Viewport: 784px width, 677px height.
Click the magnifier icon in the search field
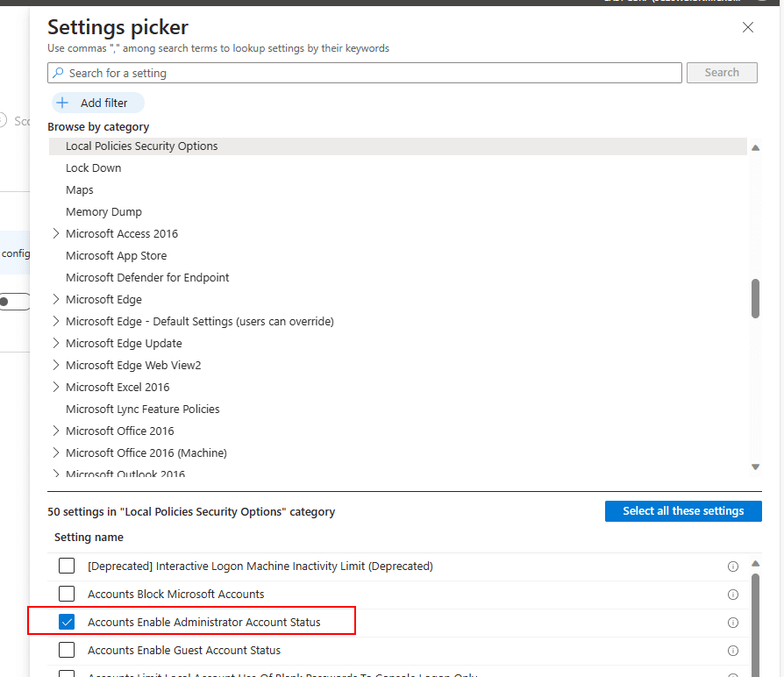[x=56, y=73]
